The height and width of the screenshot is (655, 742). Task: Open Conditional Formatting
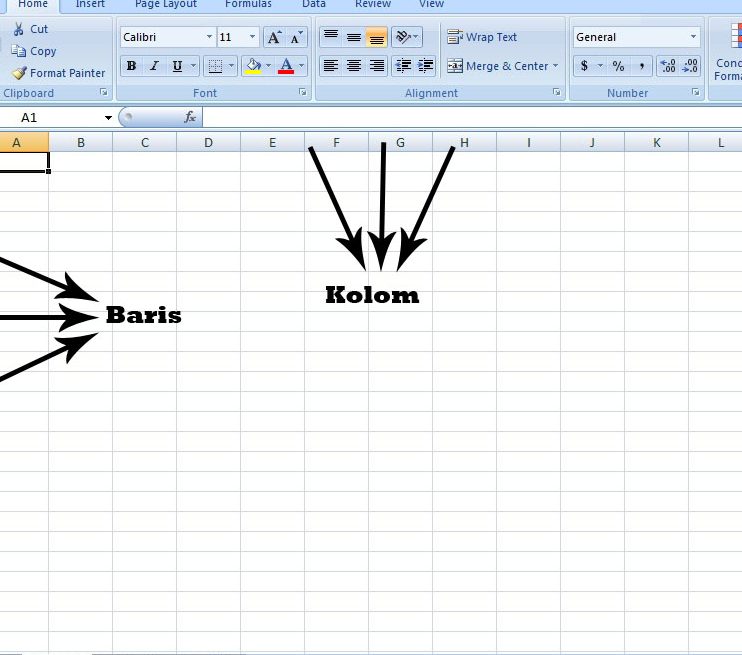click(x=728, y=52)
